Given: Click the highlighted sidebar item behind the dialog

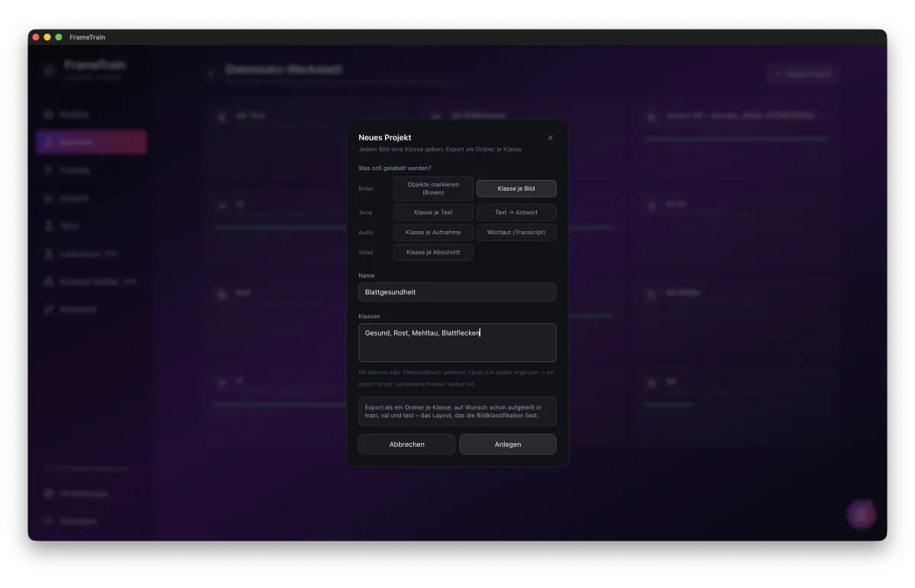Looking at the screenshot, I should click(x=91, y=142).
